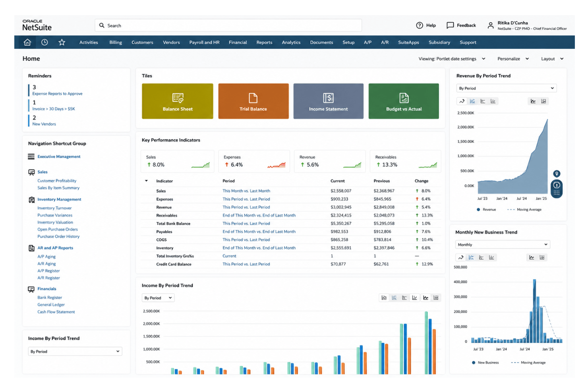The height and width of the screenshot is (392, 588).
Task: Click the icon beside Financials shortcut heading
Action: 31,289
